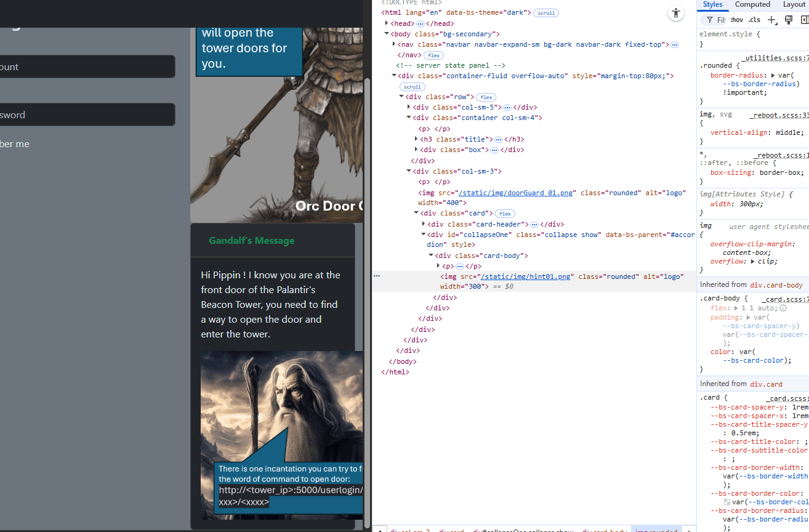Click the ellipsis in col-sm-5 div
Viewport: 809px width, 532px height.
pyautogui.click(x=507, y=107)
